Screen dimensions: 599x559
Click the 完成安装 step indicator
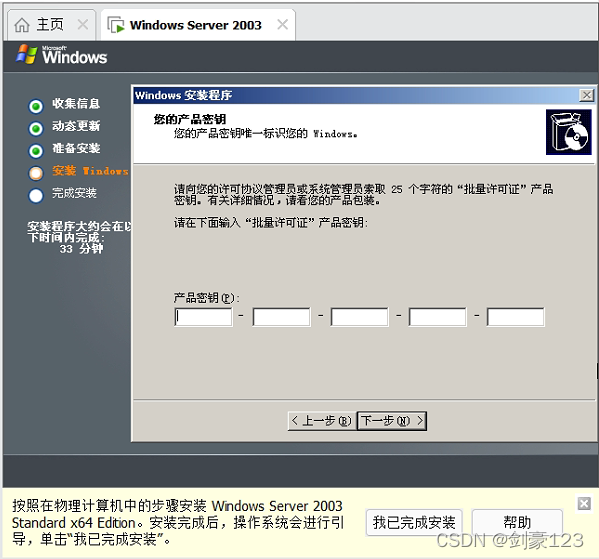pyautogui.click(x=36, y=195)
